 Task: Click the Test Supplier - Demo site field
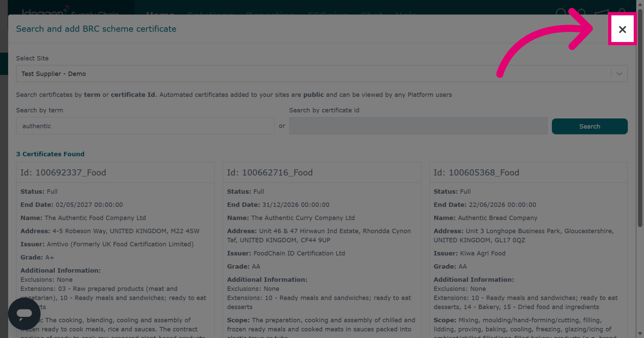click(322, 74)
